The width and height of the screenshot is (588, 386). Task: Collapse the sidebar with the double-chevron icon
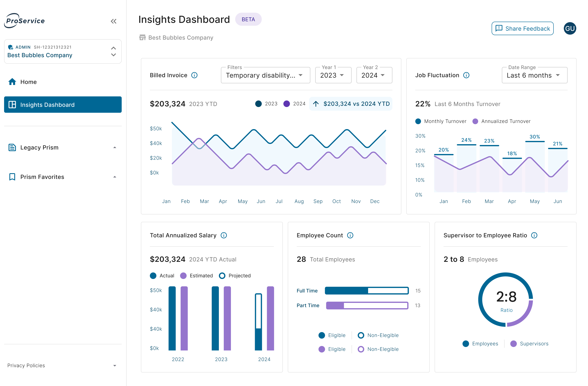click(x=113, y=21)
